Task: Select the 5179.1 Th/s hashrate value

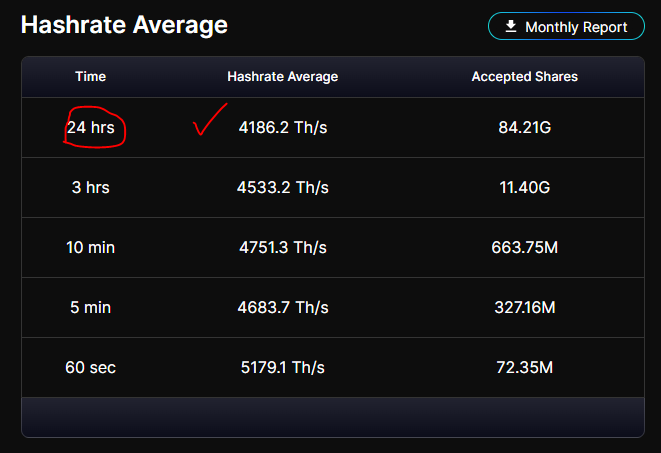Action: [x=283, y=367]
